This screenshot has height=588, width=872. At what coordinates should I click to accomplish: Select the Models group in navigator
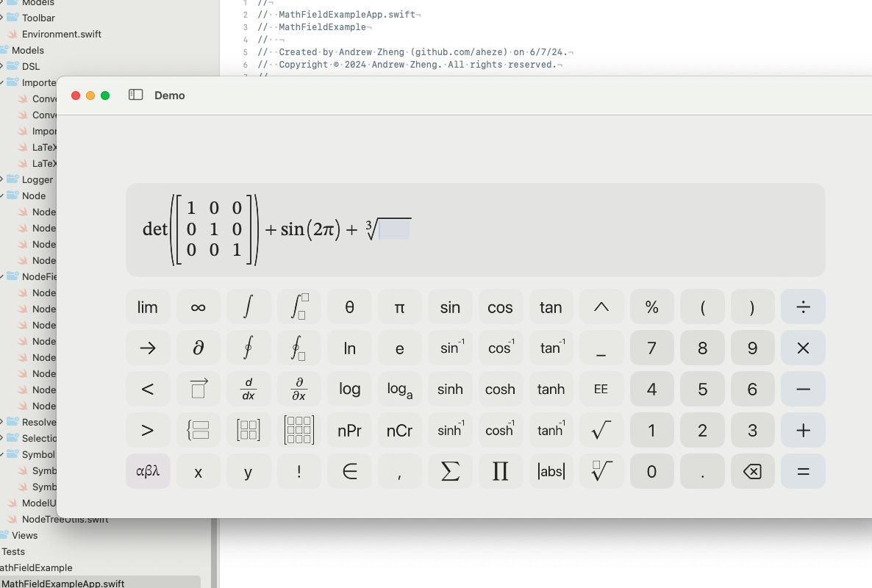[x=27, y=50]
